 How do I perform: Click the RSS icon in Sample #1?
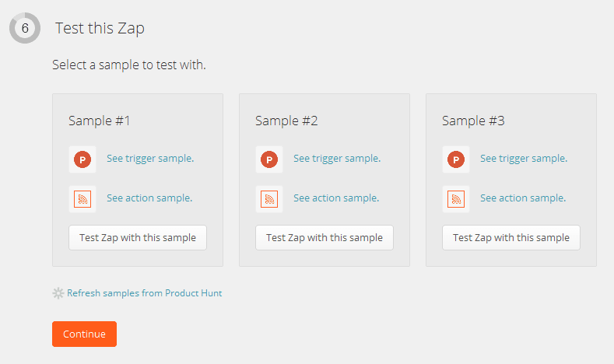pos(82,199)
